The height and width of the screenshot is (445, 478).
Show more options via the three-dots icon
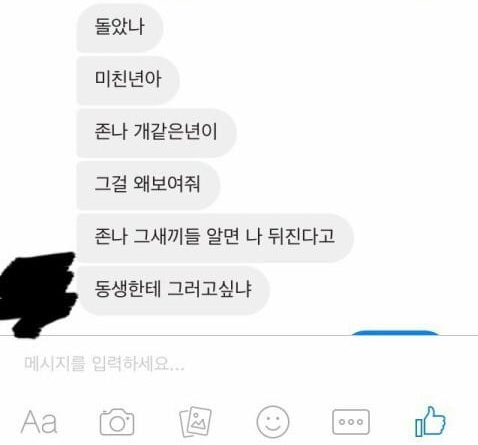click(x=351, y=422)
